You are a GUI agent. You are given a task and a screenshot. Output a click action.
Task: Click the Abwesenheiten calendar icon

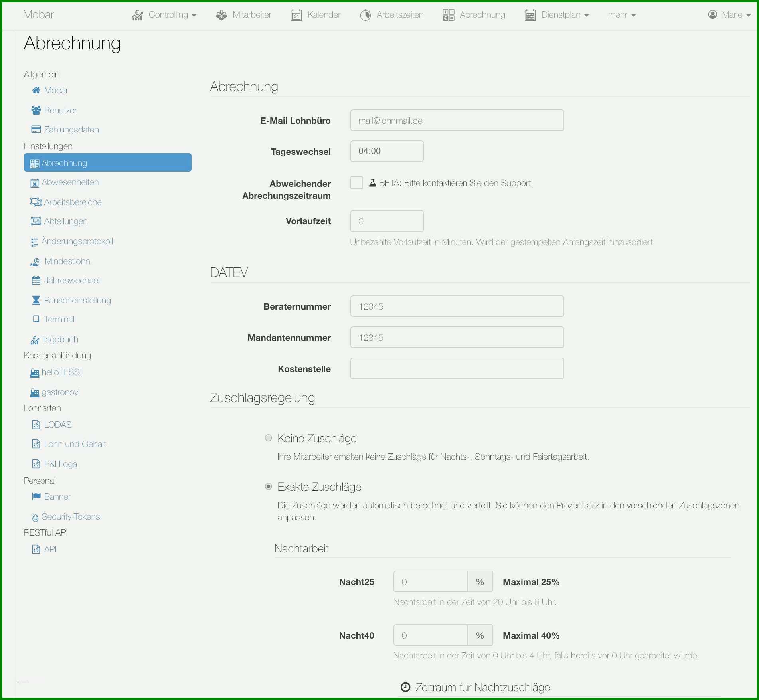click(35, 183)
